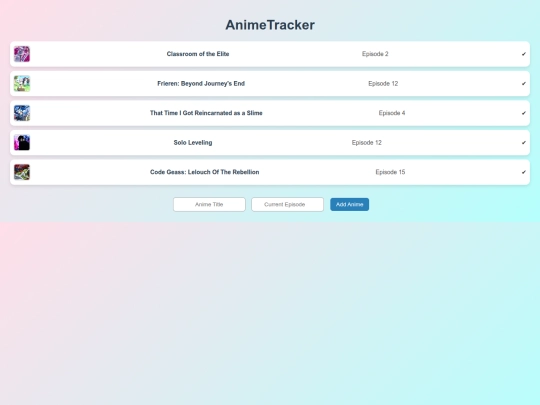Image resolution: width=540 pixels, height=405 pixels.
Task: Select 'That Time I Got Reincarnated as a Slime'
Action: pyautogui.click(x=206, y=113)
